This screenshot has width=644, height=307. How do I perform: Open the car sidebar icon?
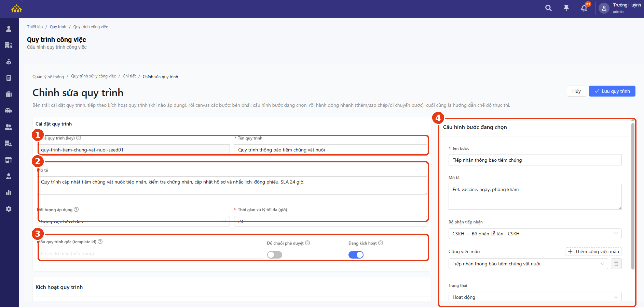(9, 111)
